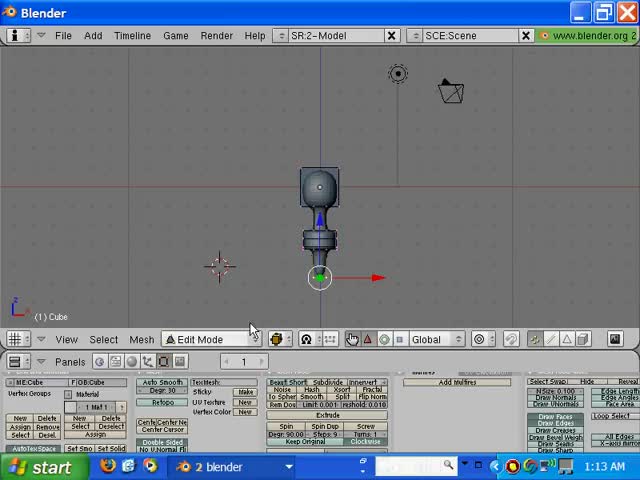This screenshot has height=480, width=640.
Task: Adjust the NSize 0.100 slider
Action: (555, 391)
